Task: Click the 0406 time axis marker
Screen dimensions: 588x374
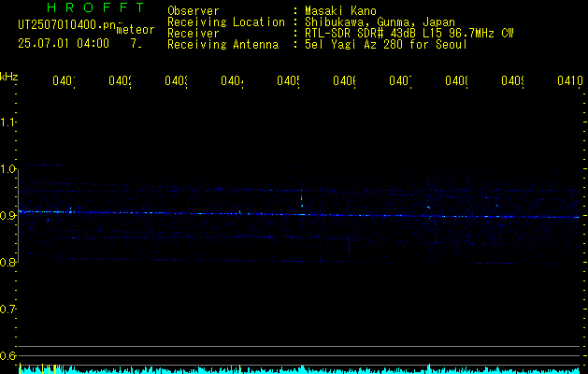Action: click(x=344, y=80)
